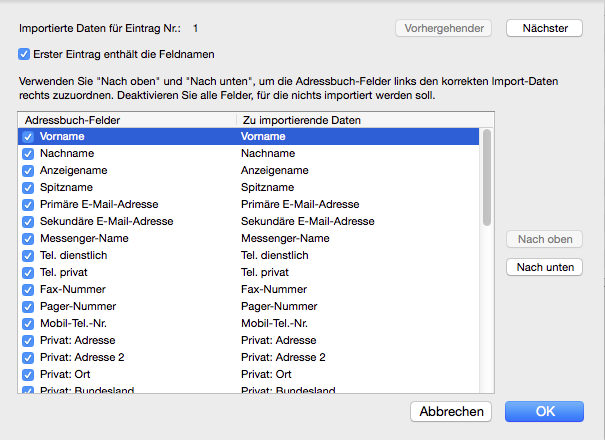Select the 'Mobil-Tel.-Nr.' row

click(150, 323)
